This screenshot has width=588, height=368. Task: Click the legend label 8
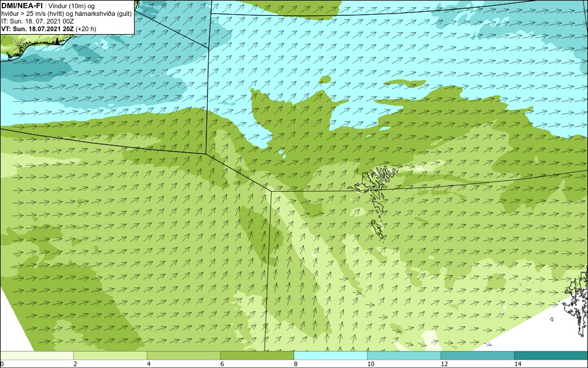(296, 364)
